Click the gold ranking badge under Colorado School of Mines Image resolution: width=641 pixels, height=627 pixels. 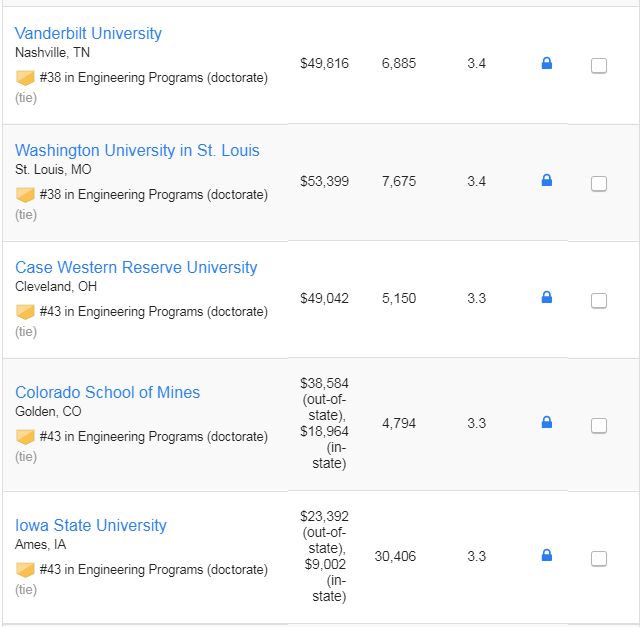pyautogui.click(x=25, y=437)
